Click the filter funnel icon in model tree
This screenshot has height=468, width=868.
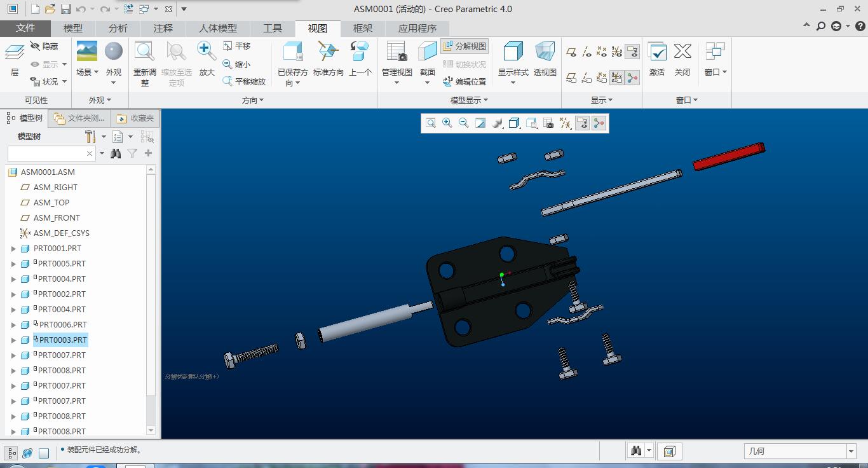coord(132,153)
